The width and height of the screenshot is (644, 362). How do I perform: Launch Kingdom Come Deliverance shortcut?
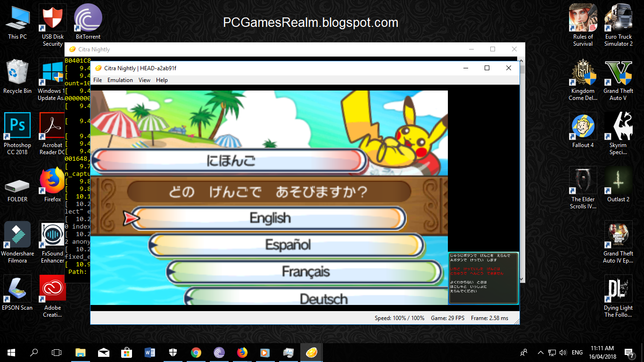[x=583, y=80]
